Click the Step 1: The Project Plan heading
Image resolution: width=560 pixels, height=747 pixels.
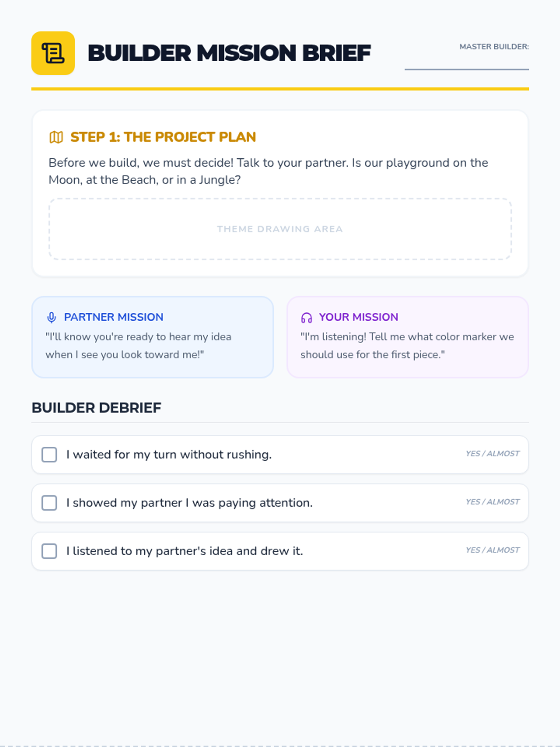point(163,137)
